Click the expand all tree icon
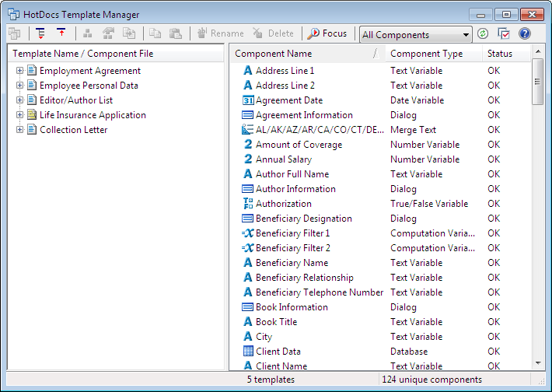The height and width of the screenshot is (392, 552). pos(41,33)
